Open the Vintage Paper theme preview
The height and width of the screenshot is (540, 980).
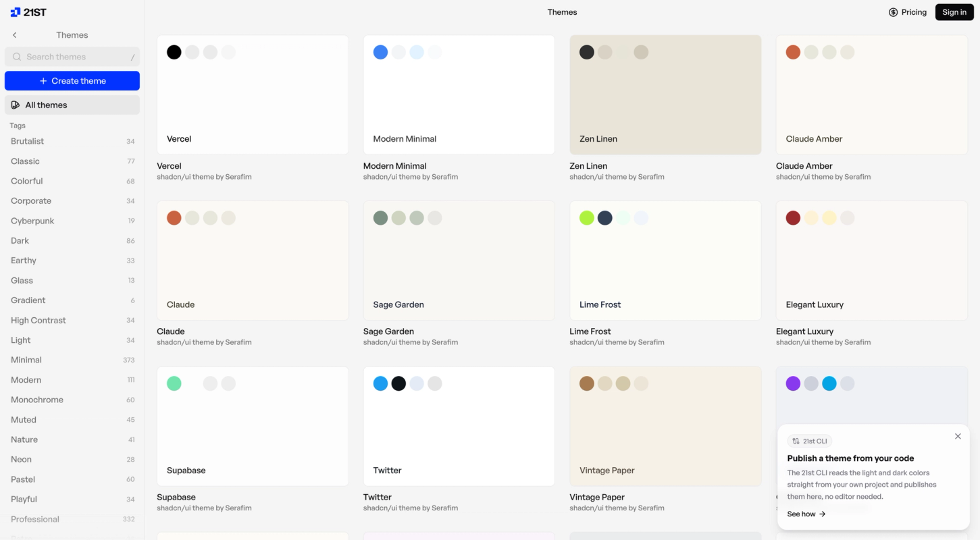click(x=665, y=426)
